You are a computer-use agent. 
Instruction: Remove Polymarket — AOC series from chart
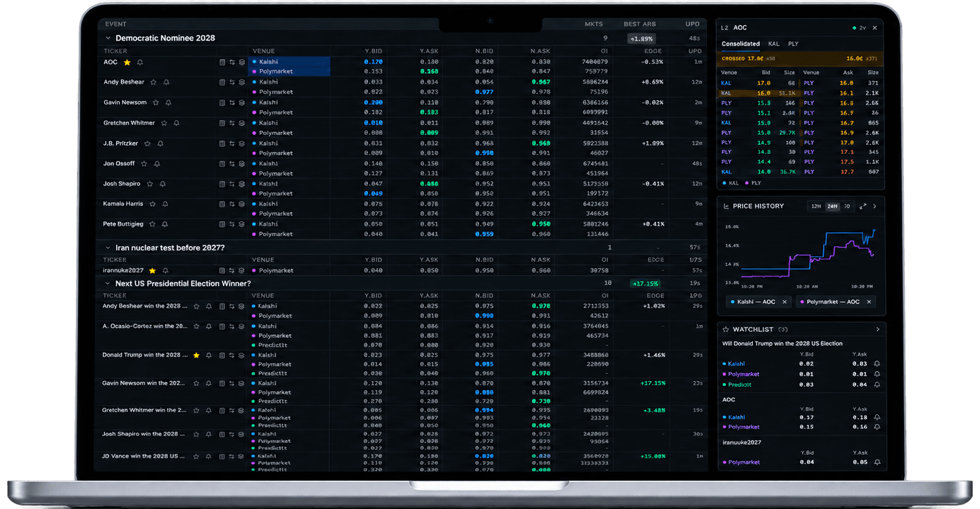point(869,302)
